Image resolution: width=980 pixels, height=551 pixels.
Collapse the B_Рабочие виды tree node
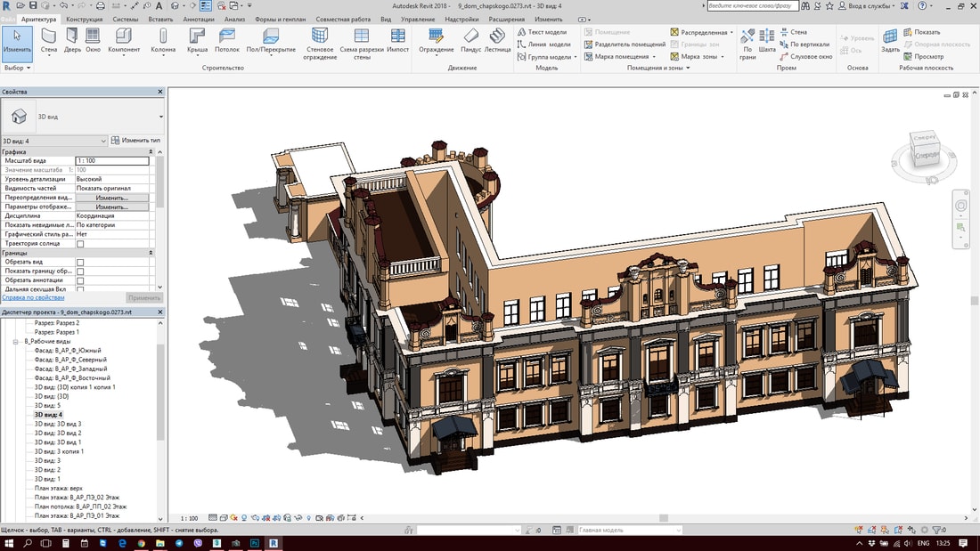[x=15, y=341]
